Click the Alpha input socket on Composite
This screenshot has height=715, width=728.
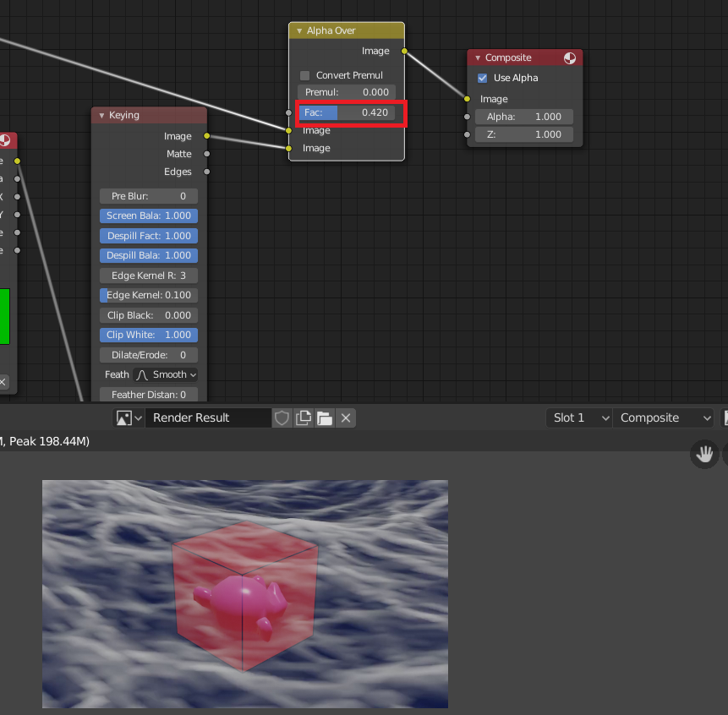coord(467,117)
